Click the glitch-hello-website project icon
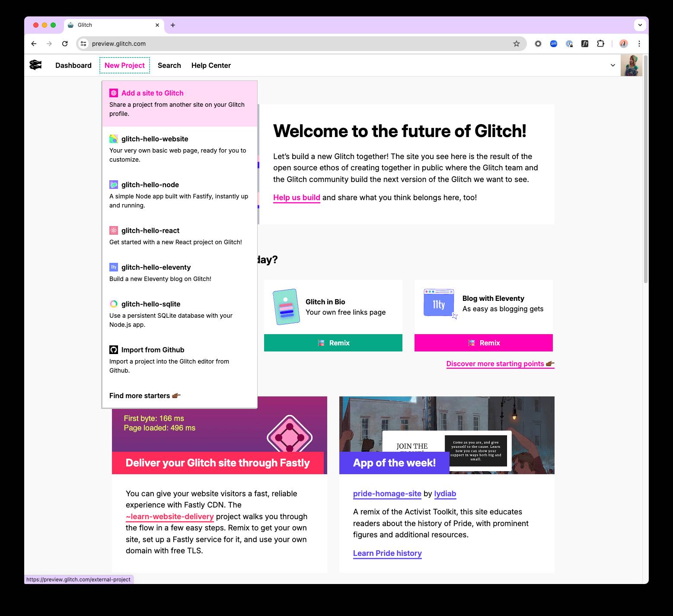Viewport: 673px width, 616px height. tap(114, 139)
